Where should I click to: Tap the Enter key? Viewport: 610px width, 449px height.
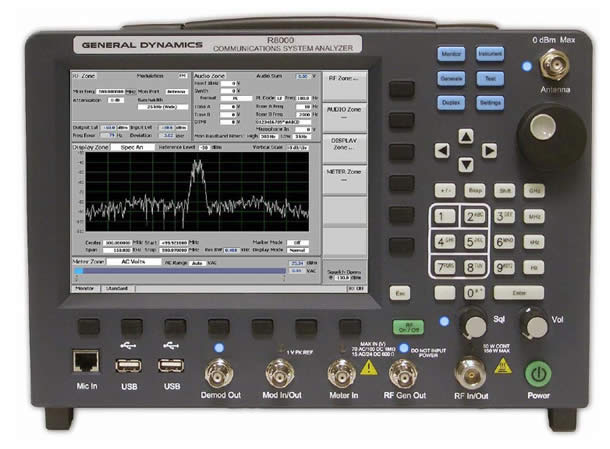coord(519,293)
